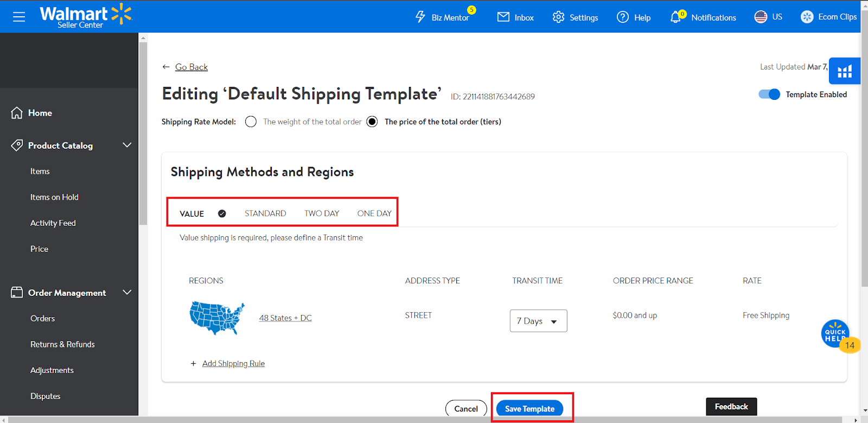Screen dimensions: 868x423
Task: Click the Go Back link
Action: 192,67
